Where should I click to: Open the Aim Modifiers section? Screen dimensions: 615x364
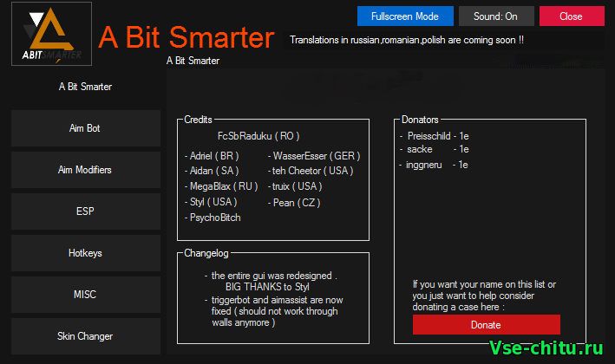[x=86, y=170]
